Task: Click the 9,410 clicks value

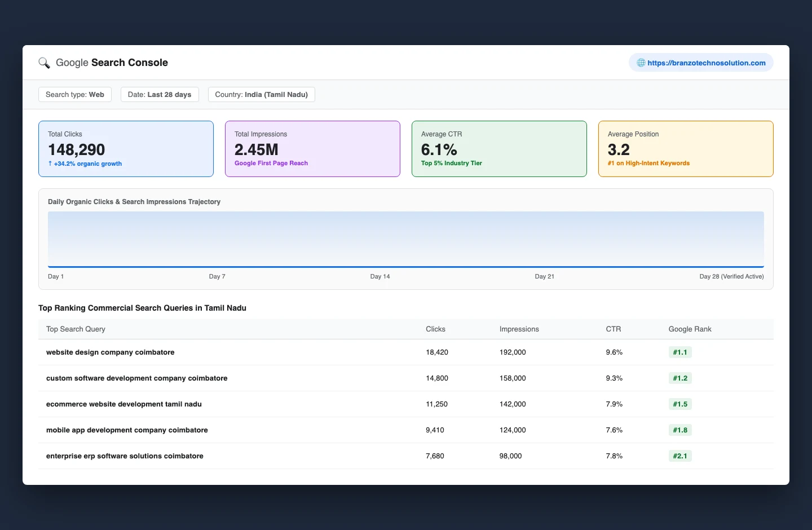Action: tap(435, 430)
